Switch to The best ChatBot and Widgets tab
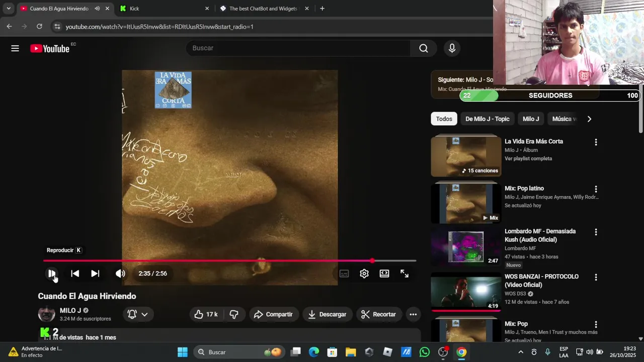The width and height of the screenshot is (644, 362). (263, 9)
